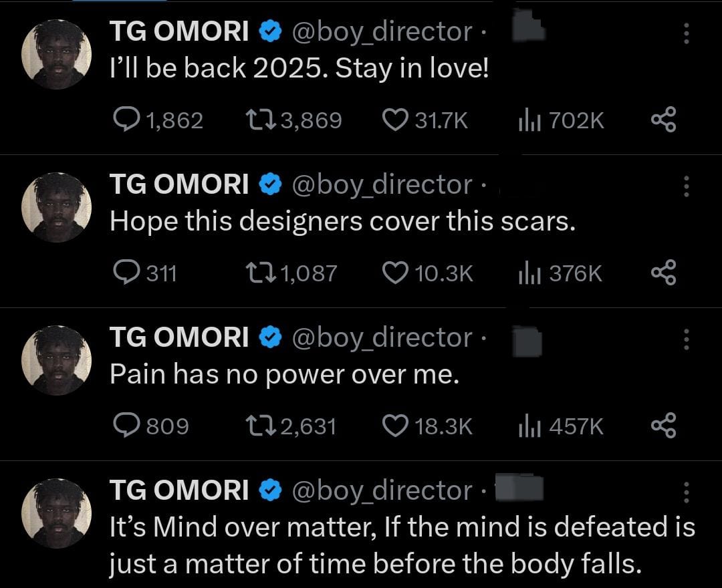The height and width of the screenshot is (588, 722).
Task: Open profile picture on "Pain has no power" tweet
Action: tap(57, 362)
